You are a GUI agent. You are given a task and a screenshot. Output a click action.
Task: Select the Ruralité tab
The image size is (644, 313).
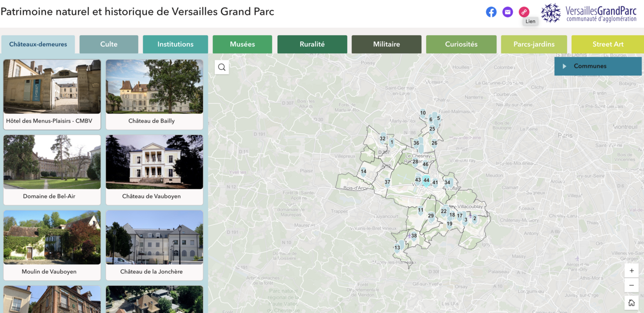click(312, 44)
